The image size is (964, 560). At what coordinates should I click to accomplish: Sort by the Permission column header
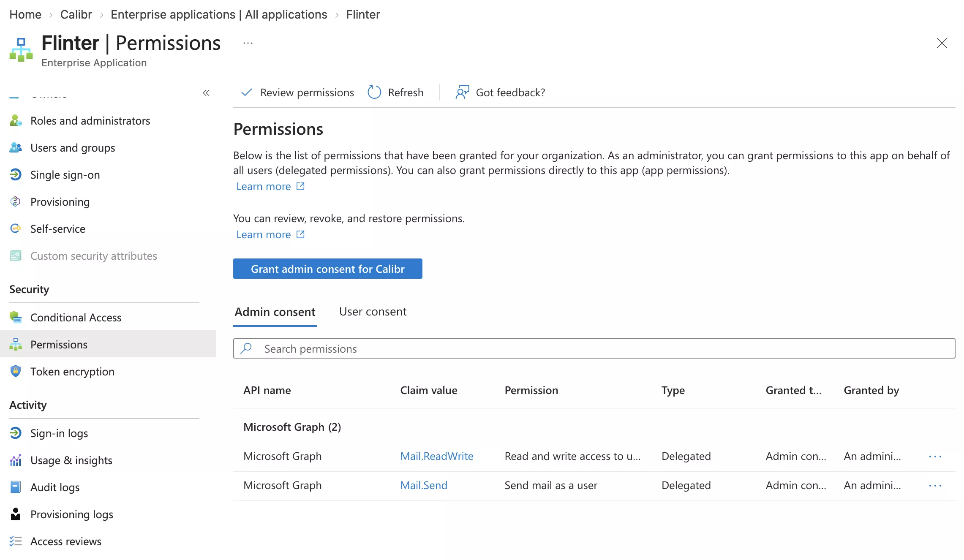[x=531, y=391]
